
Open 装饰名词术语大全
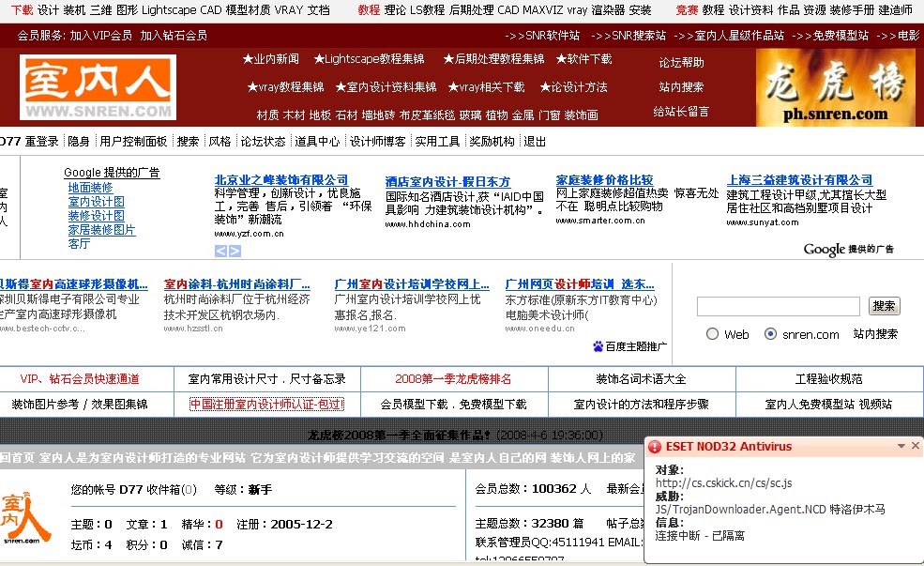click(641, 379)
